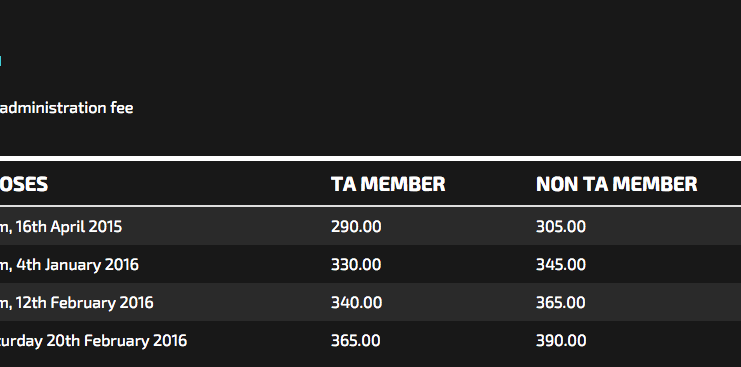Click the 305.00 non TA member price
This screenshot has width=741, height=367.
point(560,227)
